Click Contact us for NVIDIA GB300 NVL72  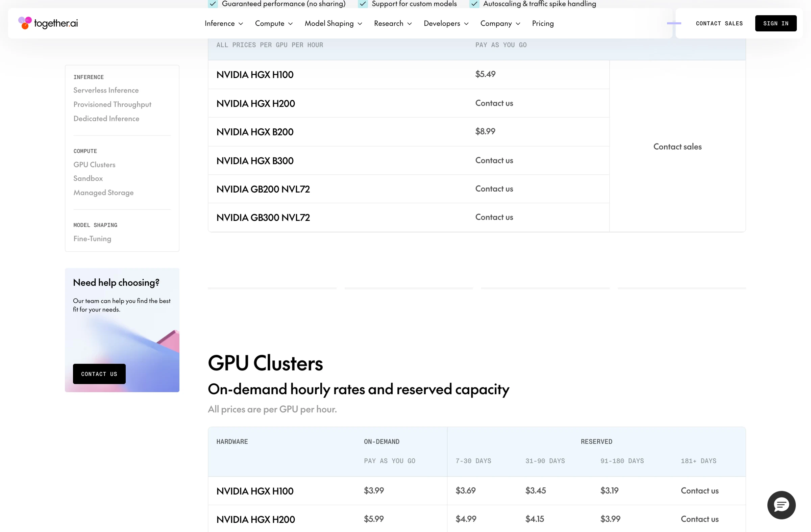pyautogui.click(x=494, y=217)
